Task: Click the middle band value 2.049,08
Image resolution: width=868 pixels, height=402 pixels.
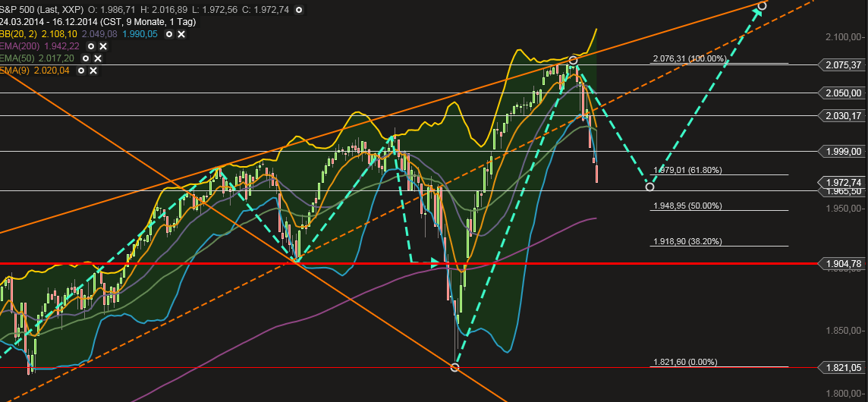Action: 99,34
